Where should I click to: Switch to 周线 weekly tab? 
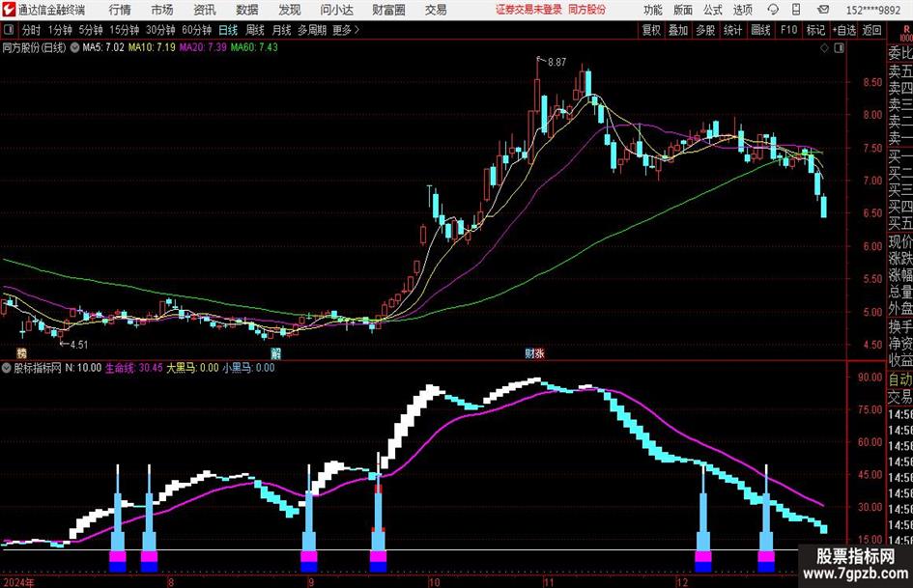pyautogui.click(x=255, y=30)
